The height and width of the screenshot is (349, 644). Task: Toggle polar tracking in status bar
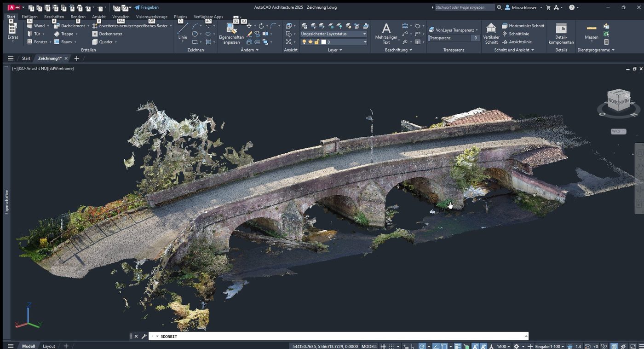(x=422, y=346)
